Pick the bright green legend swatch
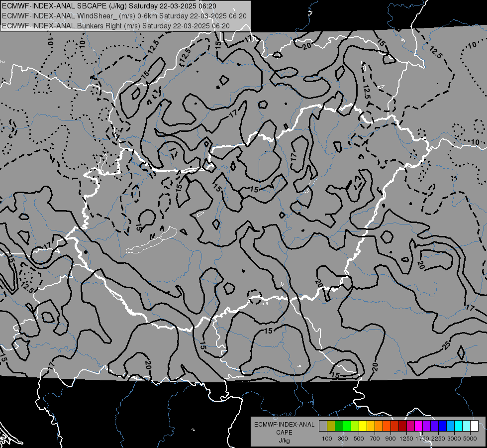 pos(347,426)
